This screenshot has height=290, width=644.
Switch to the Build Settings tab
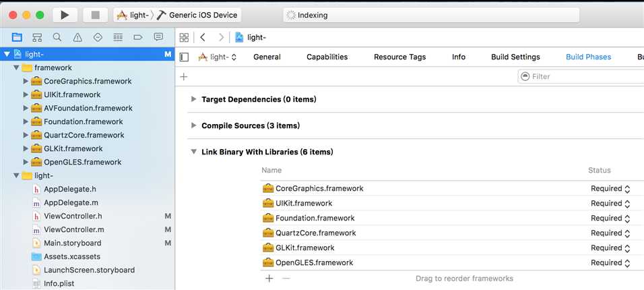[x=515, y=57]
